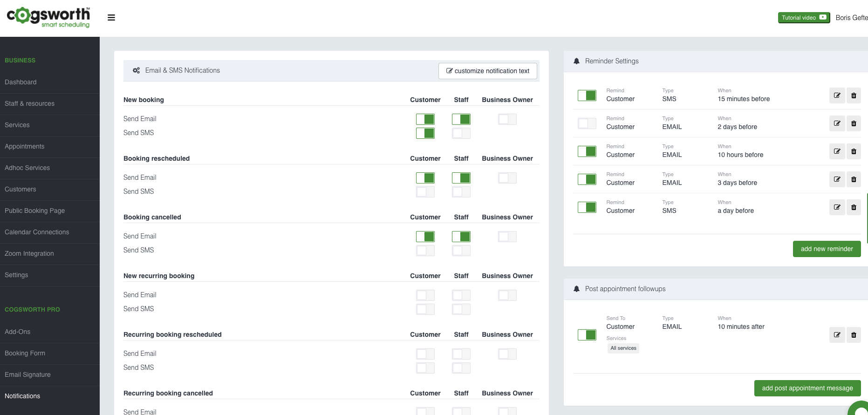Click add post appointment message button
Viewport: 868px width, 415px height.
(807, 388)
